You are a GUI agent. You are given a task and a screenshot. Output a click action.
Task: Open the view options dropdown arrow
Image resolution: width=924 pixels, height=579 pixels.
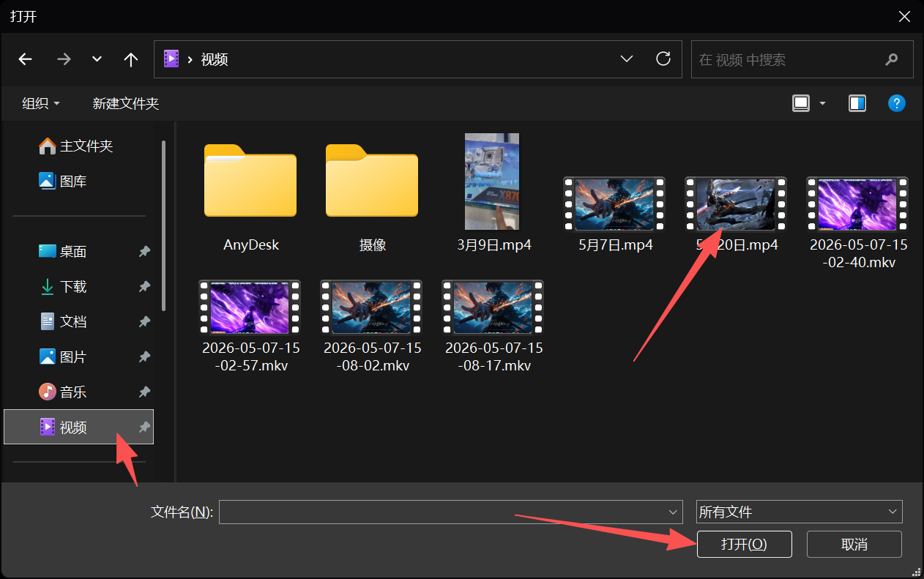(822, 104)
